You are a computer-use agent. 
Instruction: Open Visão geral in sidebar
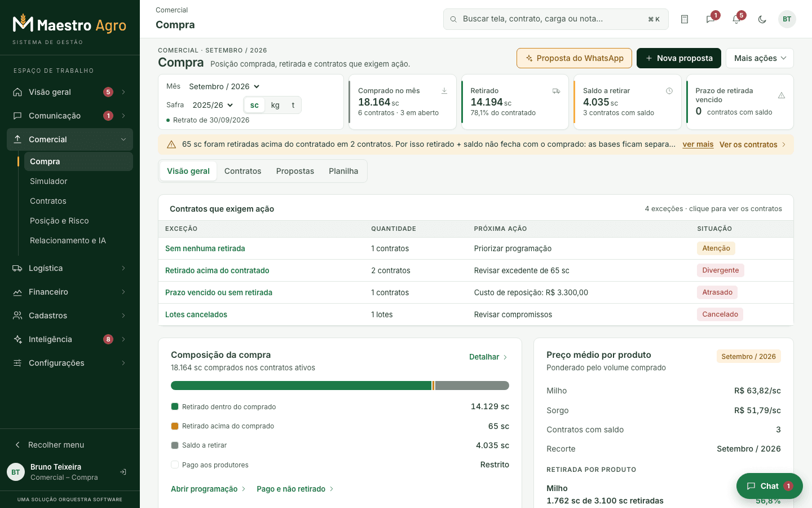[70, 92]
